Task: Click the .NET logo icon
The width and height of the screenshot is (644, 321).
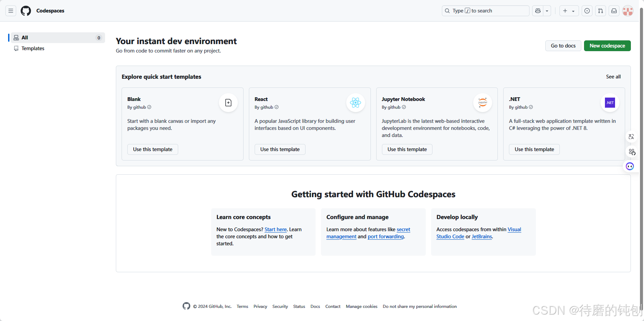Action: point(610,103)
